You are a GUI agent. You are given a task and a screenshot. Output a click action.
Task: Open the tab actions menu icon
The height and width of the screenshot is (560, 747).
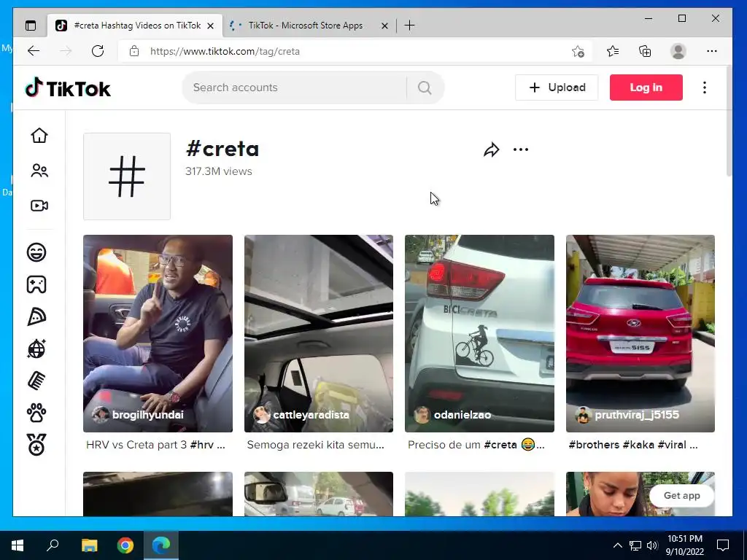click(31, 26)
